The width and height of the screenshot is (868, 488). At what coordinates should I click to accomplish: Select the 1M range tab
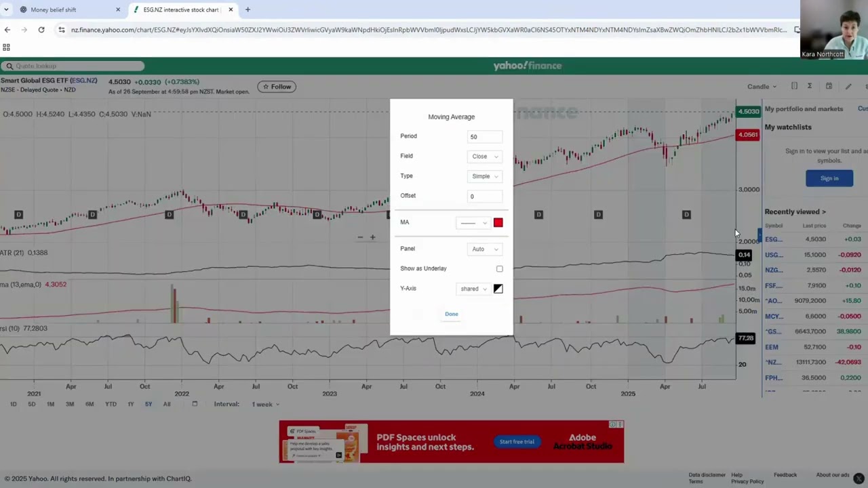coord(50,404)
